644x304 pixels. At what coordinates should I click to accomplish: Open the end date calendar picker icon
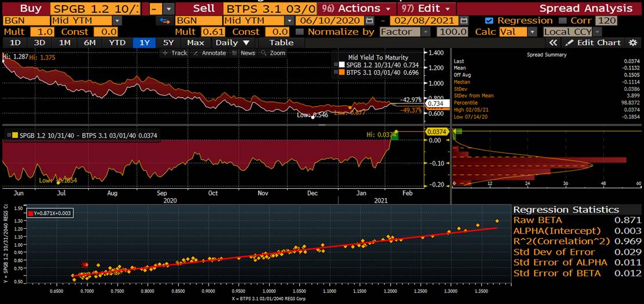click(x=464, y=21)
